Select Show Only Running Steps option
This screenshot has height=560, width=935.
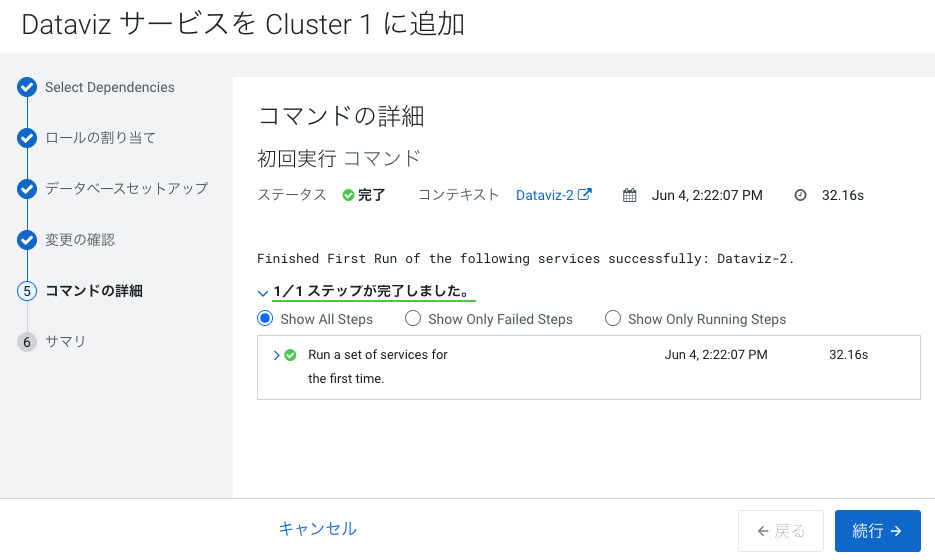pos(612,318)
